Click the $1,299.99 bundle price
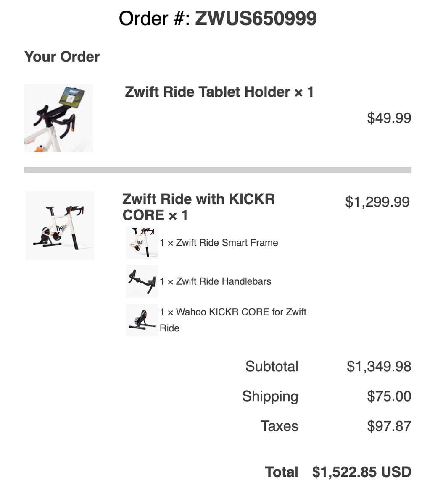 tap(377, 202)
